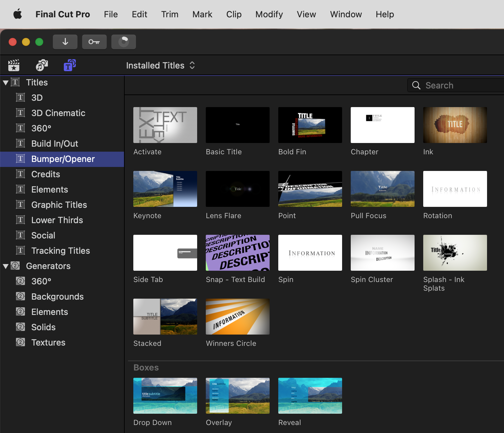Select the Overlay boxes thumbnail

[238, 396]
